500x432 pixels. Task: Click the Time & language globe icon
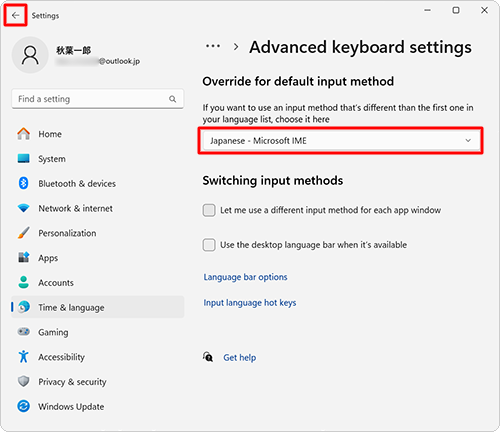[x=24, y=307]
